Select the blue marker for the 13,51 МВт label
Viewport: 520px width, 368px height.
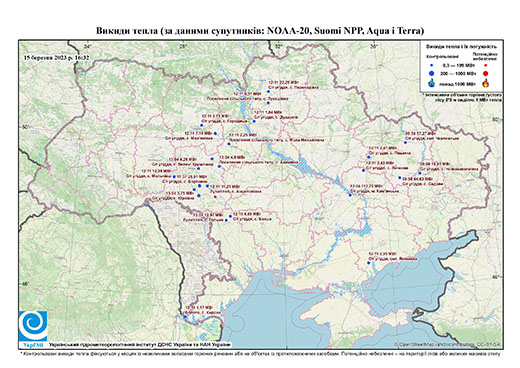(420, 173)
